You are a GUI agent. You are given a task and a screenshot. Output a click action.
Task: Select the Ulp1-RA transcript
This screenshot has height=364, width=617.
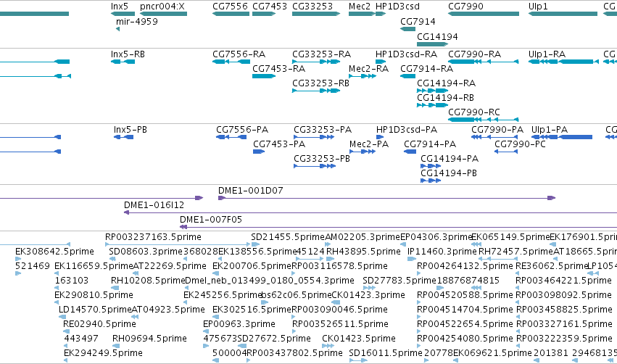pyautogui.click(x=563, y=62)
